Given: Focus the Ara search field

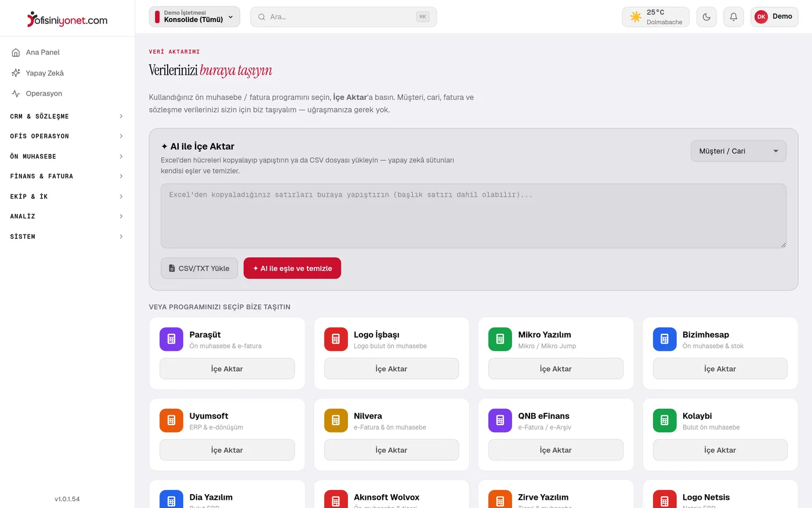Looking at the screenshot, I should (x=343, y=17).
